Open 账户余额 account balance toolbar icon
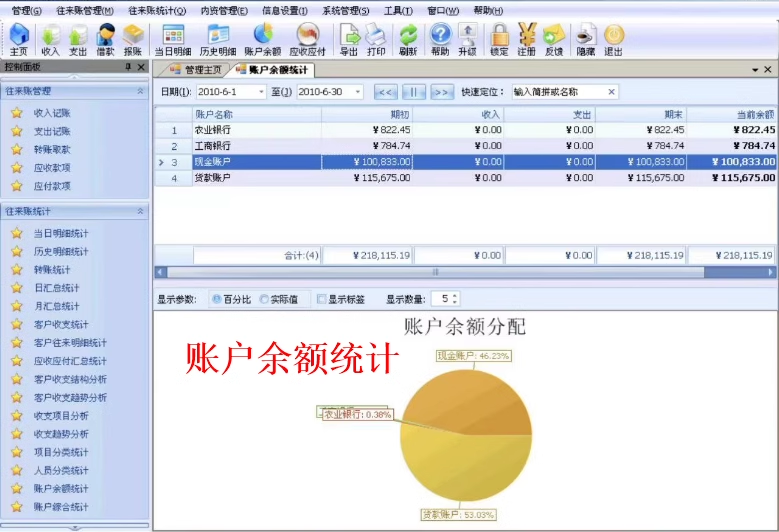 tap(263, 40)
